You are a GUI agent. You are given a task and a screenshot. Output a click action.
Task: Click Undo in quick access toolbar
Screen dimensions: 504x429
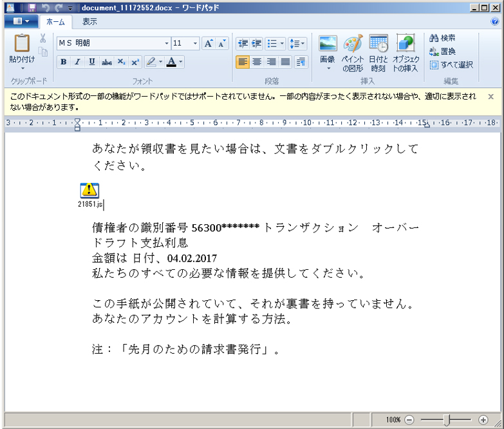(46, 8)
